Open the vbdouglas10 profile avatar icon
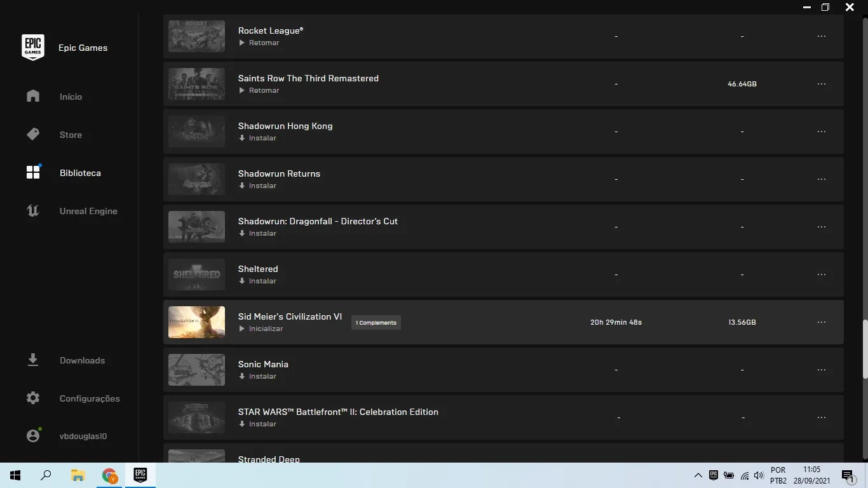This screenshot has height=488, width=868. [x=33, y=436]
